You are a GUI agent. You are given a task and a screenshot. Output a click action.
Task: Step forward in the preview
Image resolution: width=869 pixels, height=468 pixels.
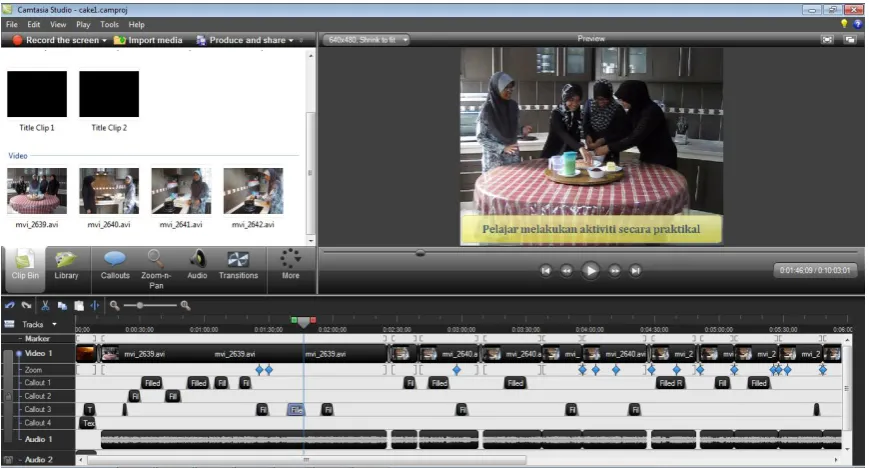(x=615, y=271)
